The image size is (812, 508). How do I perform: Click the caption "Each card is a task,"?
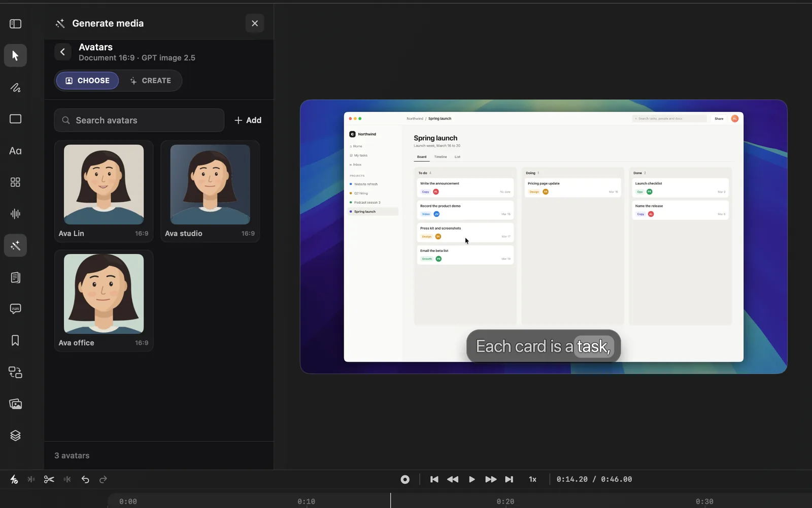[x=544, y=346]
